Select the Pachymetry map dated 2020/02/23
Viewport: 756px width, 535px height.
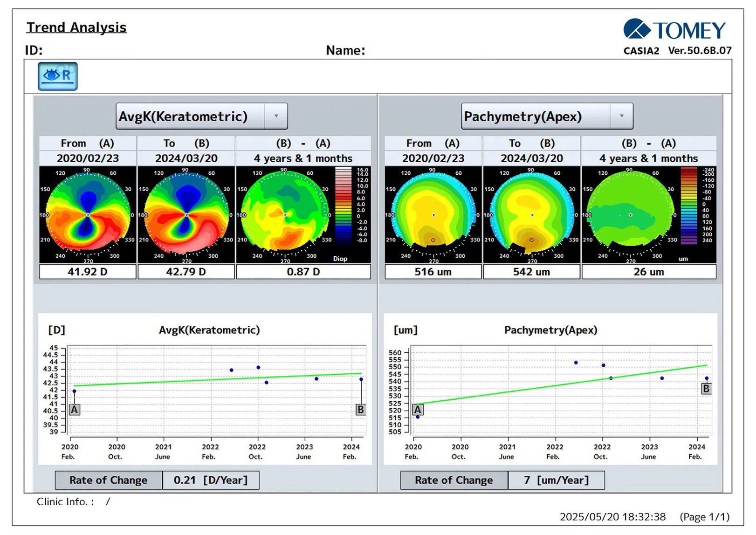pyautogui.click(x=433, y=215)
